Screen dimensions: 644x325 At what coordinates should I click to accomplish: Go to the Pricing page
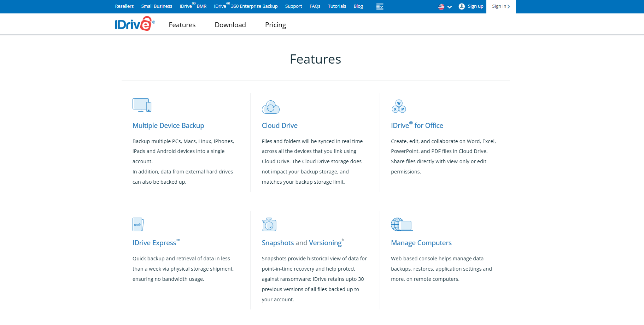click(275, 25)
